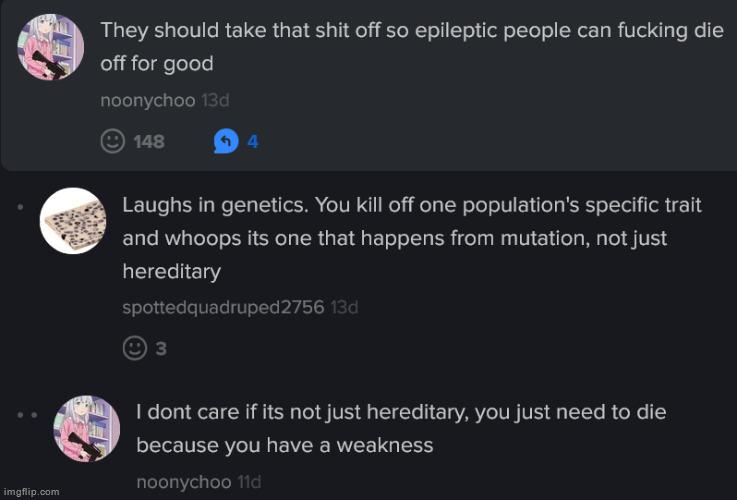Click noonychoo's avatar on the bottom reply

[86, 428]
